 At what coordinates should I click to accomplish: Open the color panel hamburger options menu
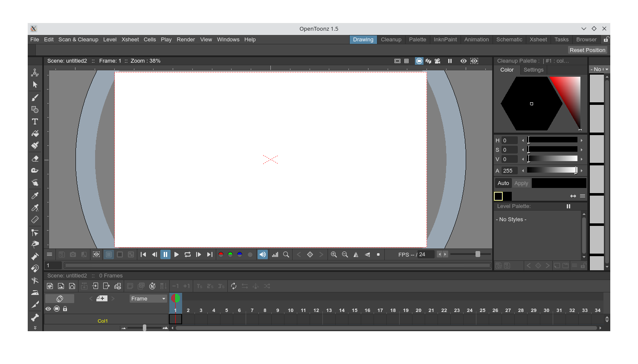tap(583, 196)
